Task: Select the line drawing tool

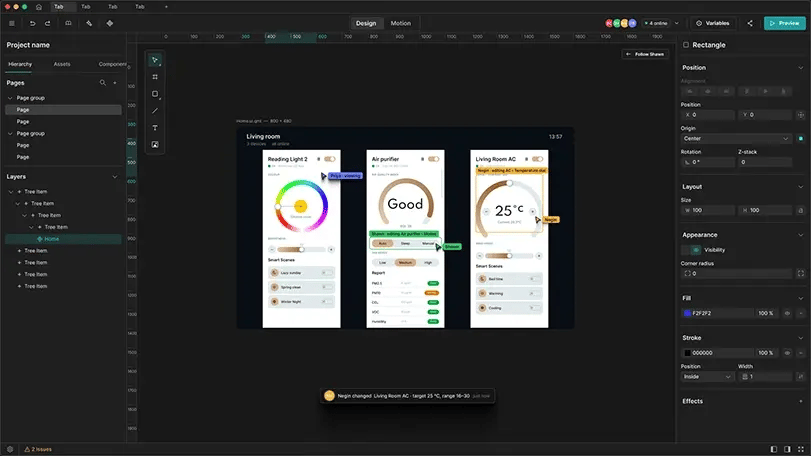Action: [x=155, y=111]
